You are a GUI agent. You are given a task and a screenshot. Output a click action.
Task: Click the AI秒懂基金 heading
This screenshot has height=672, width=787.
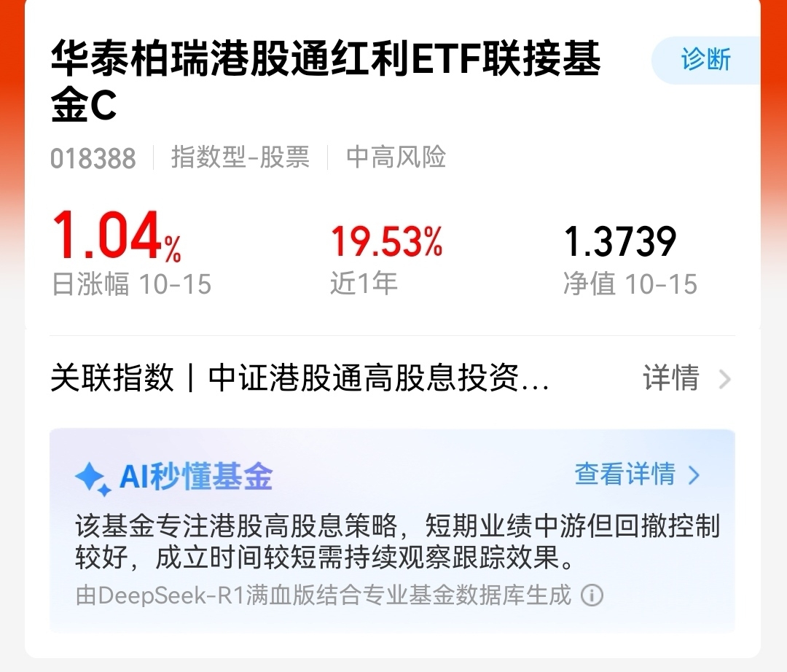tap(196, 476)
